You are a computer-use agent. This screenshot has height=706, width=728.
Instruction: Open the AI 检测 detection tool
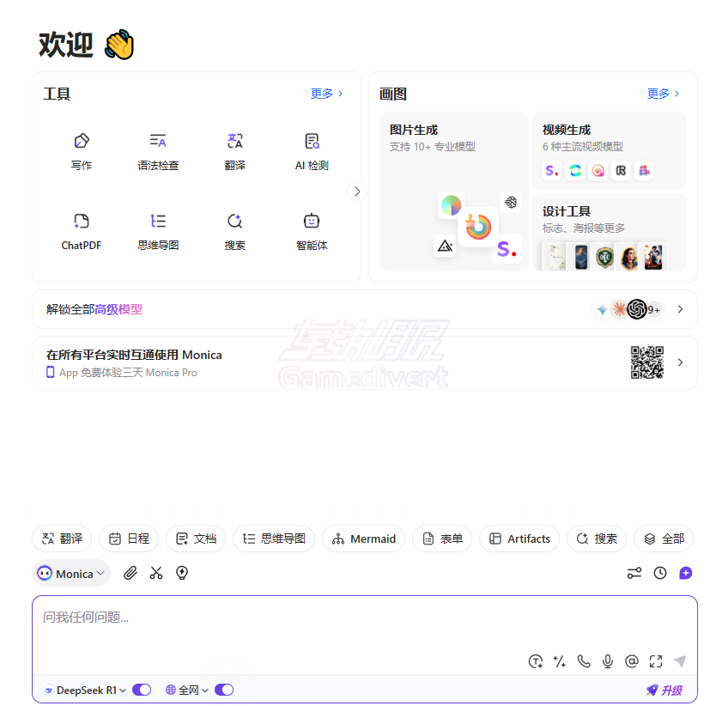[311, 150]
